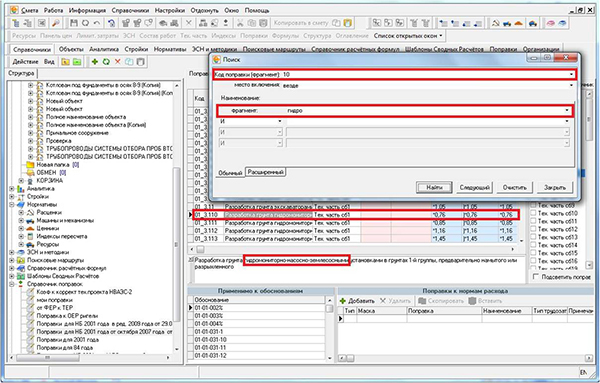This screenshot has height=383, width=600.
Task: Open the first 'И' condition dropdown in Поиск
Action: tap(280, 121)
